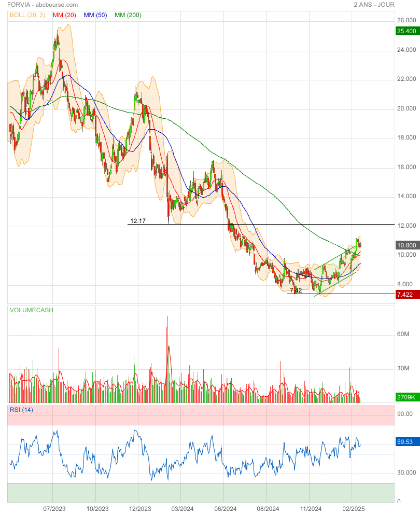The height and width of the screenshot is (514, 420).
Task: Click the 12/2023 date axis label
Action: tap(140, 509)
